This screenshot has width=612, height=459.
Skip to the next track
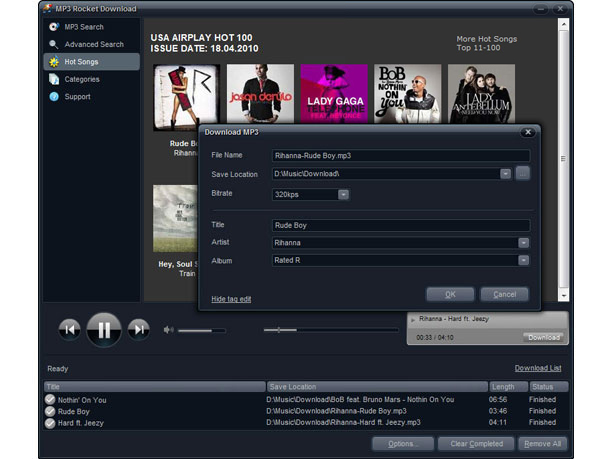[139, 330]
